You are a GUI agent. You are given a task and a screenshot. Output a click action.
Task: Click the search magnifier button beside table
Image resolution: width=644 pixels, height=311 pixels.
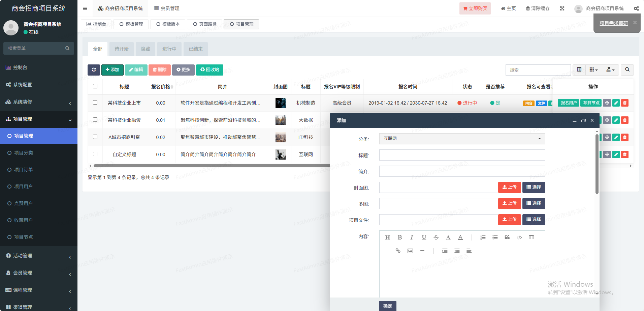coord(627,70)
